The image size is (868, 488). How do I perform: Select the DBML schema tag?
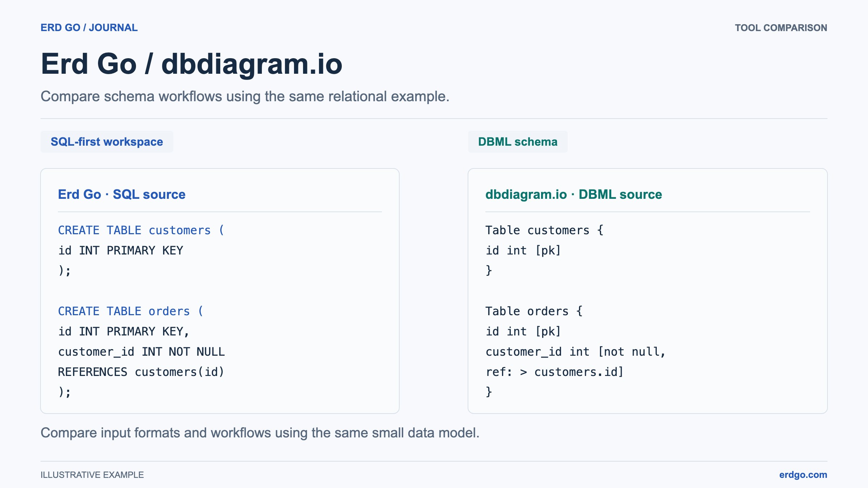click(518, 142)
